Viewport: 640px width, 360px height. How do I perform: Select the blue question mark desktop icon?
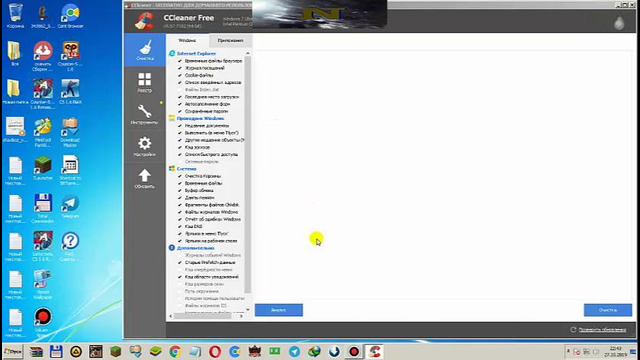coord(70,246)
